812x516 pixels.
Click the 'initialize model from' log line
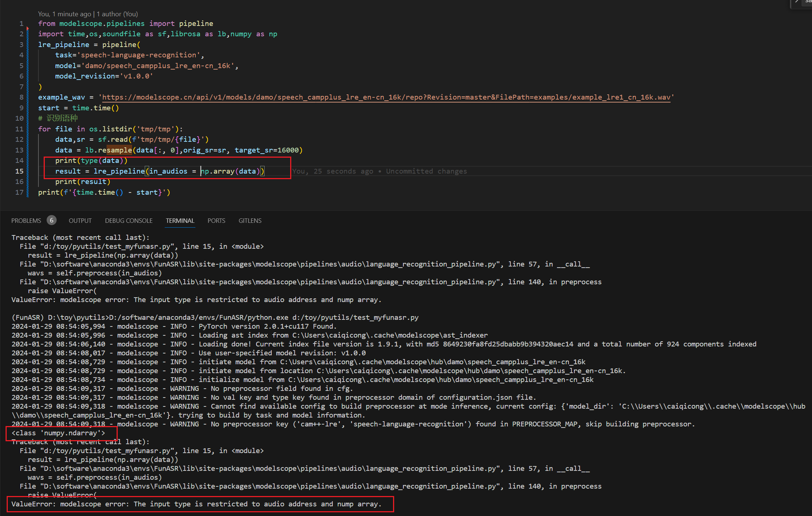(x=303, y=380)
